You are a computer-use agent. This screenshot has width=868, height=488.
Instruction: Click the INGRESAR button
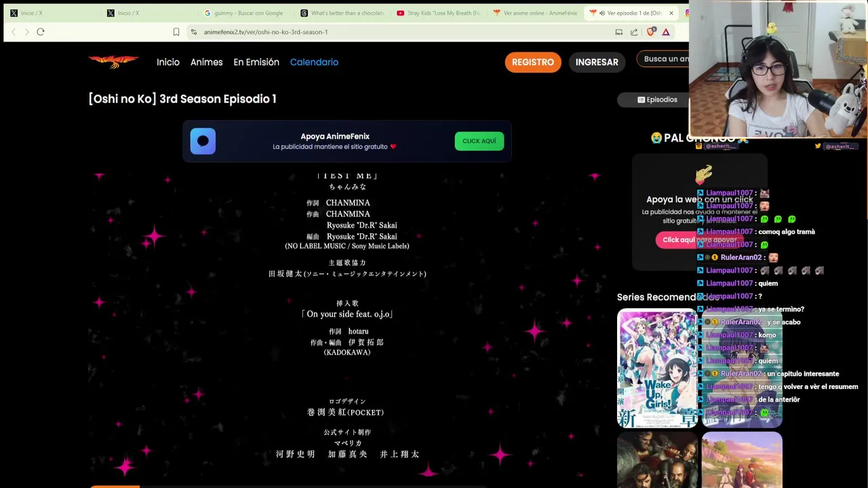[x=597, y=62]
